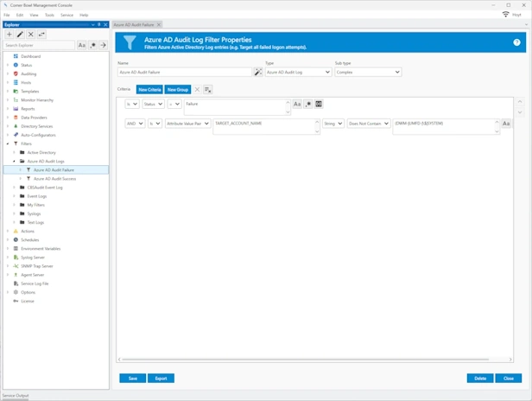Image resolution: width=532 pixels, height=401 pixels.
Task: Select the Auditing shield icon
Action: pos(16,73)
